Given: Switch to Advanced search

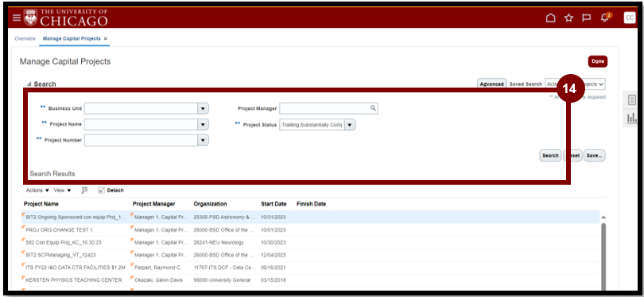Looking at the screenshot, I should (491, 84).
